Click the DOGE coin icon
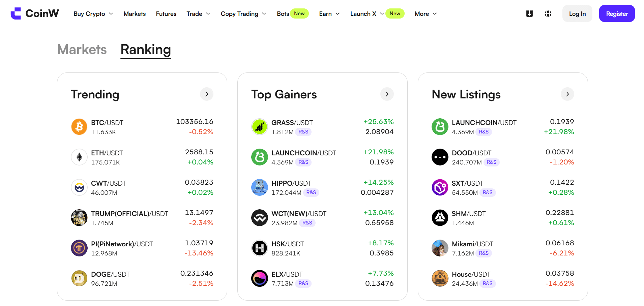This screenshot has height=306, width=644. pyautogui.click(x=79, y=278)
